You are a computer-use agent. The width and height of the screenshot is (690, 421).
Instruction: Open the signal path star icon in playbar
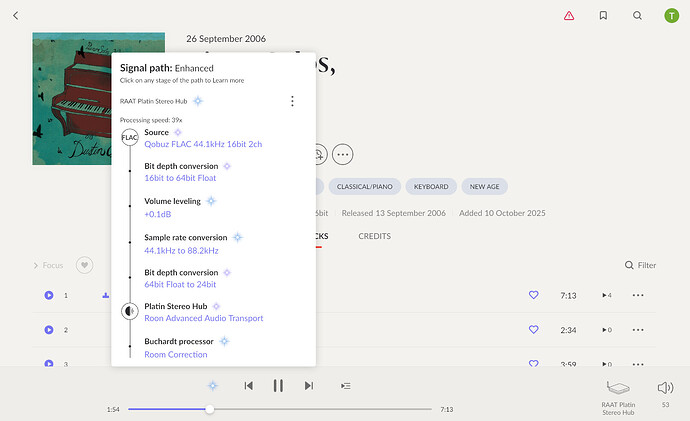coord(212,385)
